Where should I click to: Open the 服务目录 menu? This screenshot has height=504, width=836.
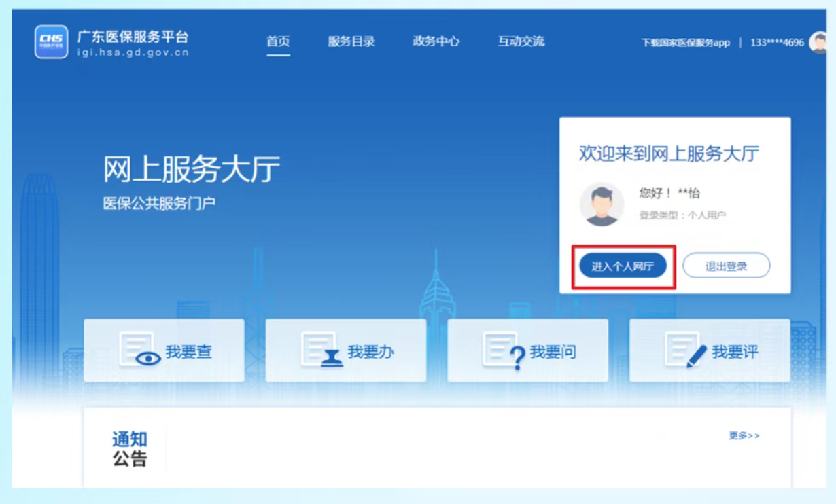coord(351,41)
